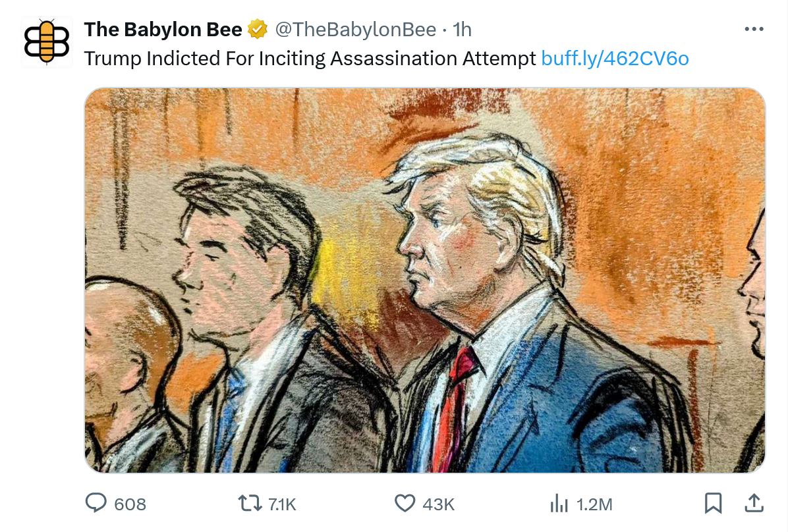The image size is (788, 532).
Task: Open the view analytics bar chart icon
Action: (x=559, y=504)
